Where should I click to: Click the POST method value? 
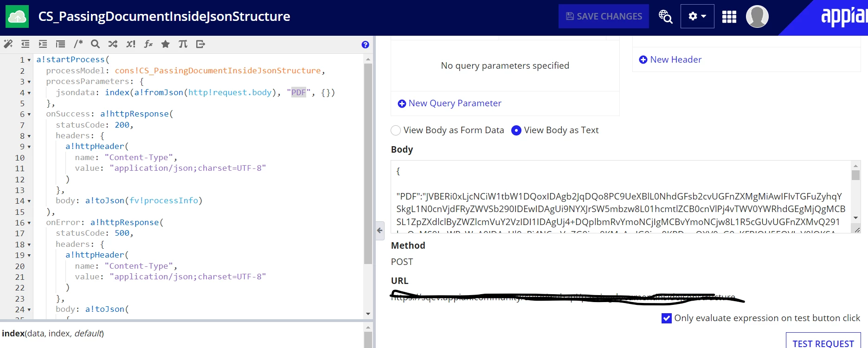click(402, 262)
